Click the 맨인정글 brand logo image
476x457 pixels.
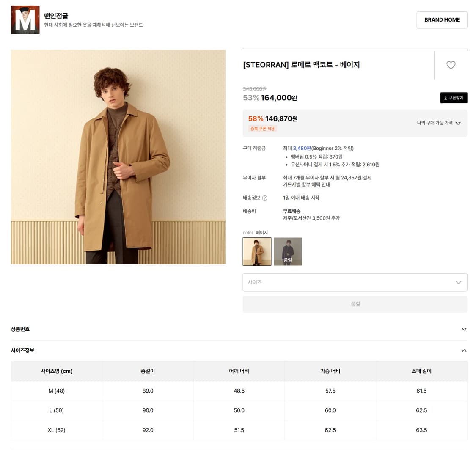coord(25,20)
